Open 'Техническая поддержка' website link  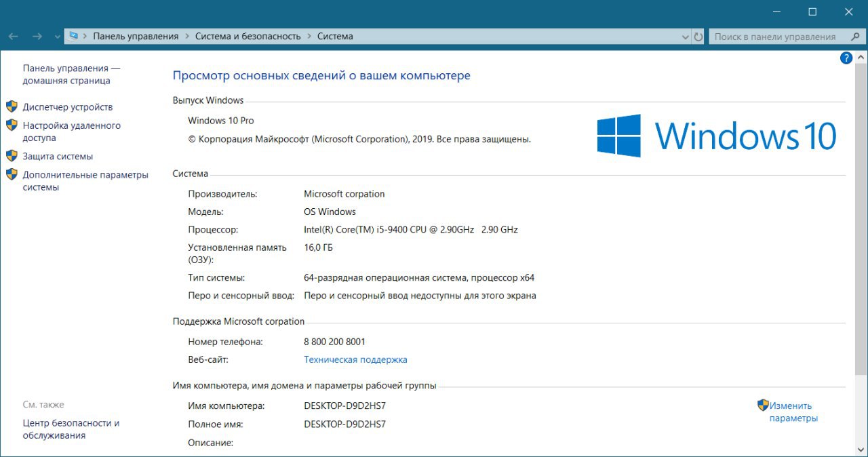355,360
